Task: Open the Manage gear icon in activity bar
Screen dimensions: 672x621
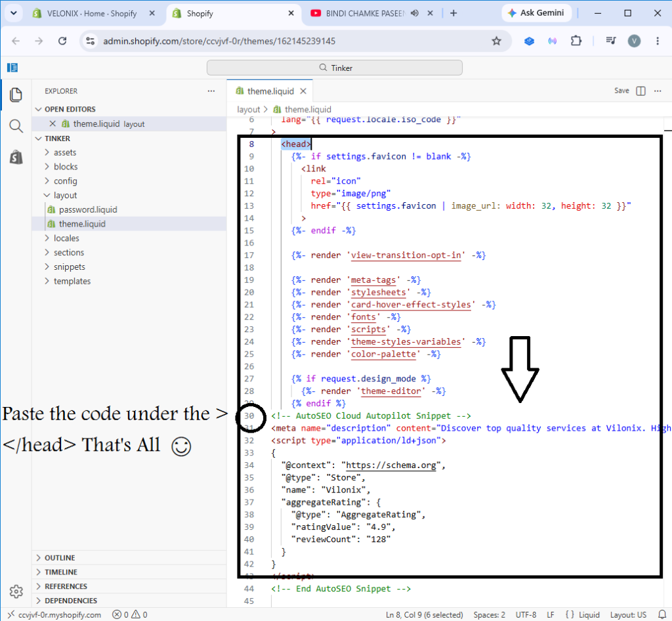Action: click(x=16, y=591)
